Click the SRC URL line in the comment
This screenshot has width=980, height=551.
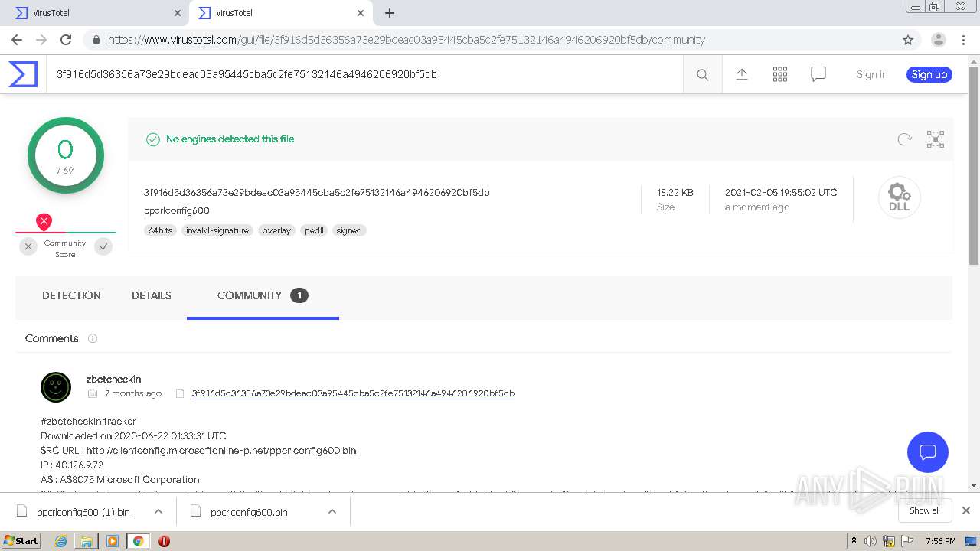(x=198, y=450)
